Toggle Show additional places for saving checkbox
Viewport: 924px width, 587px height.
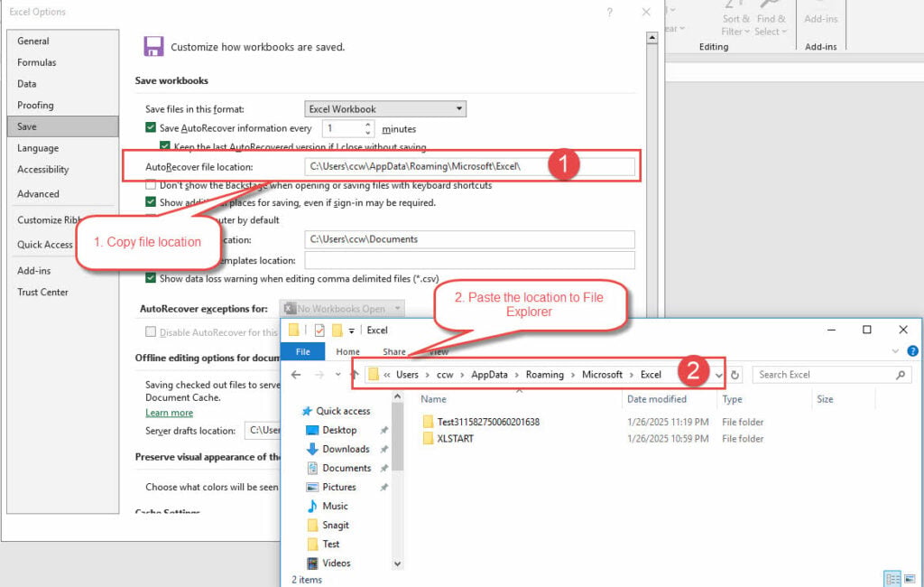151,201
